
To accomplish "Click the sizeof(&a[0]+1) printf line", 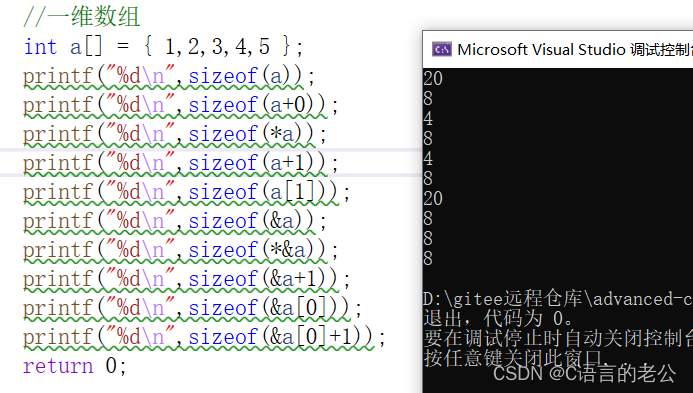I will [204, 337].
